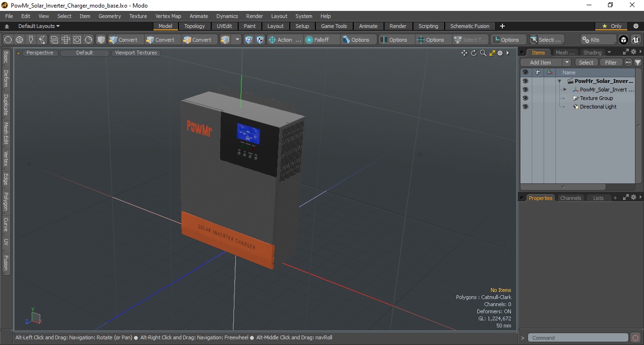Select the Directional Light row

pos(598,107)
